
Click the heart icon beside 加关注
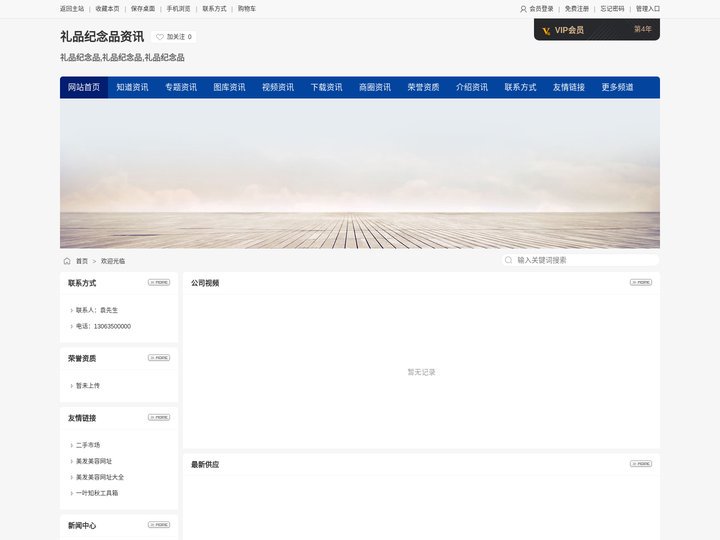(x=160, y=37)
